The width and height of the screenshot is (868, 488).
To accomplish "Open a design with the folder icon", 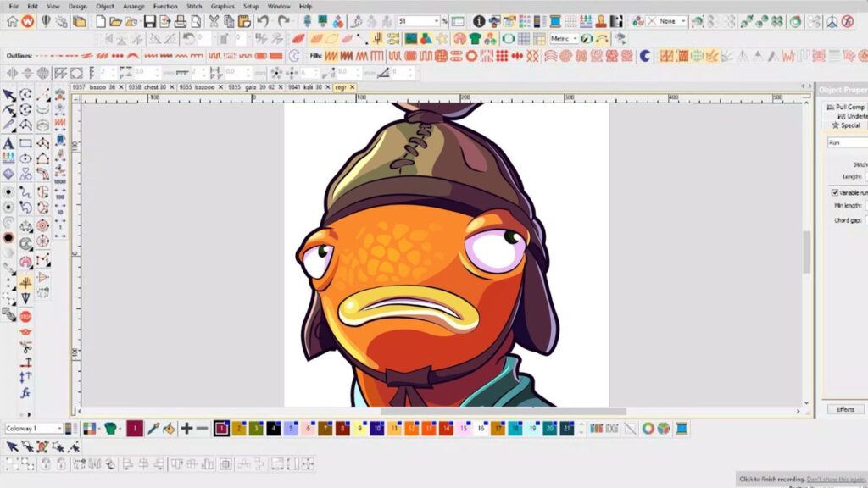I will [115, 21].
